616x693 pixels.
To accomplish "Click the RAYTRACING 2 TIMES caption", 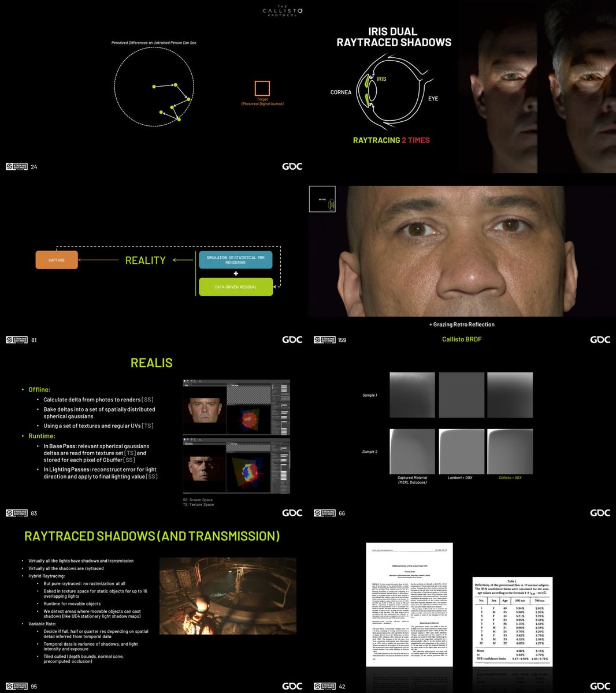I will pos(391,140).
